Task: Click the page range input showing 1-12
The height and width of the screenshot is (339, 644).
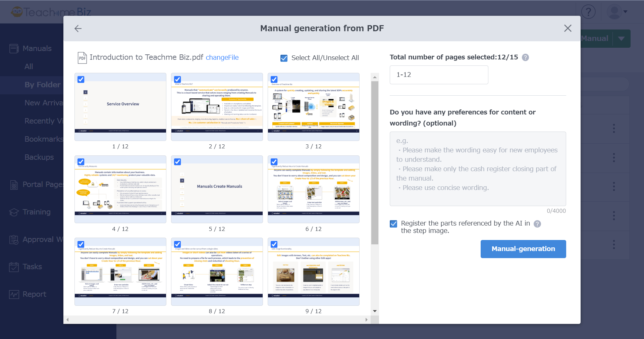Action: click(439, 75)
